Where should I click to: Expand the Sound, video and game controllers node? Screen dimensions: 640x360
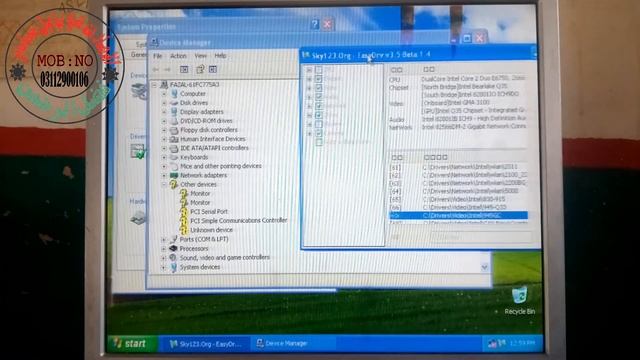pyautogui.click(x=164, y=258)
